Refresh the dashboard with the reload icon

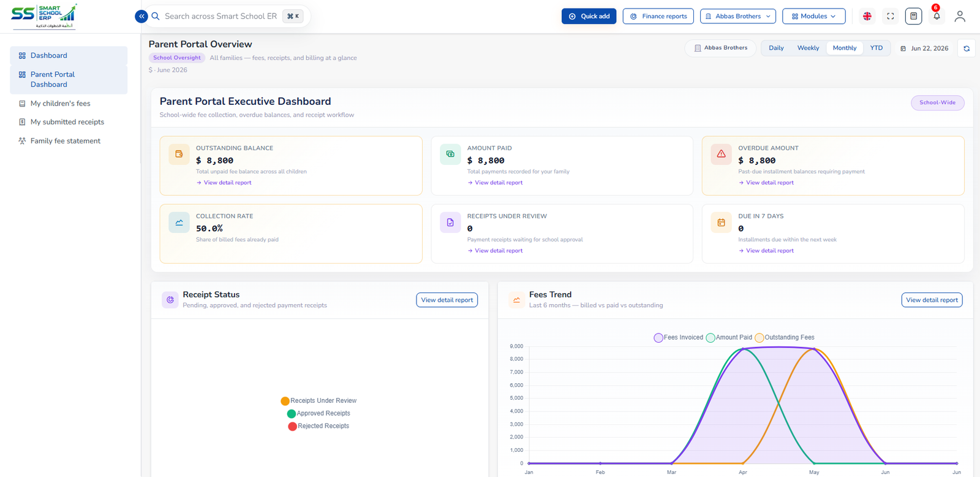coord(967,48)
